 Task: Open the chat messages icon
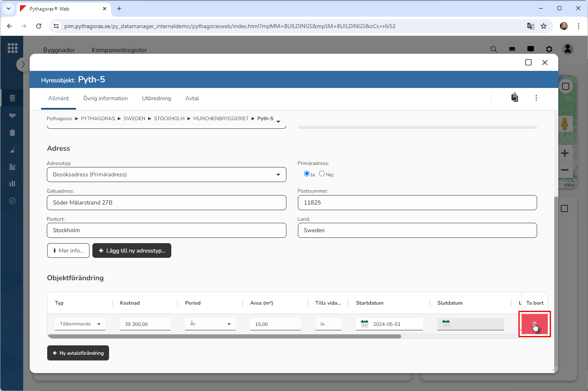(x=531, y=49)
